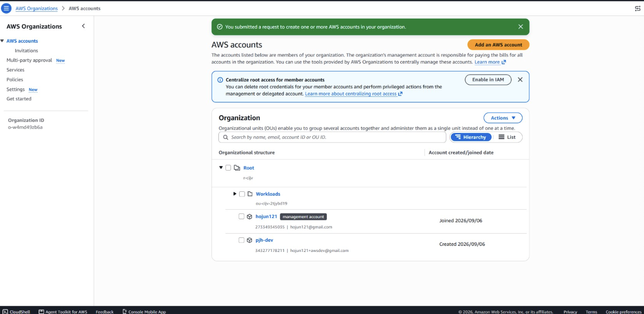Image resolution: width=644 pixels, height=314 pixels.
Task: Click the pjh-dev account cube icon
Action: point(250,240)
